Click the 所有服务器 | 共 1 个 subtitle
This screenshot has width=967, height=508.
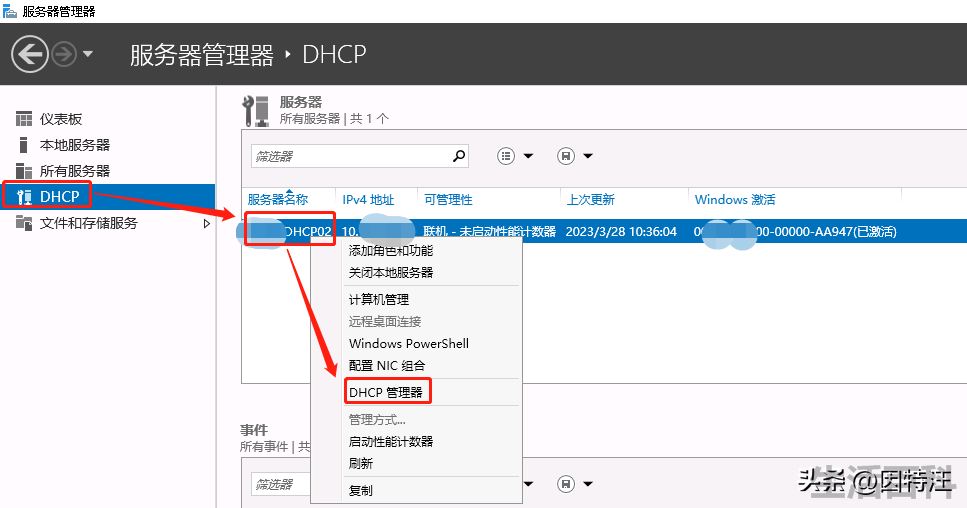coord(334,118)
